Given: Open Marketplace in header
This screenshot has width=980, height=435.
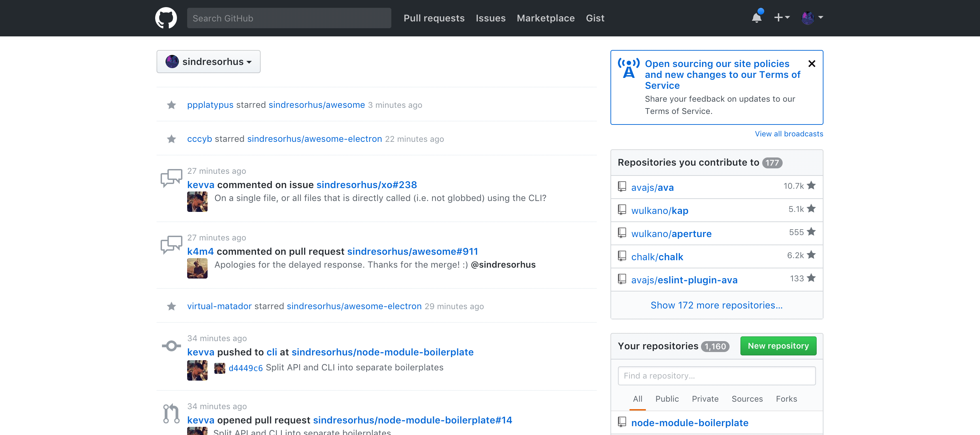Looking at the screenshot, I should 545,18.
